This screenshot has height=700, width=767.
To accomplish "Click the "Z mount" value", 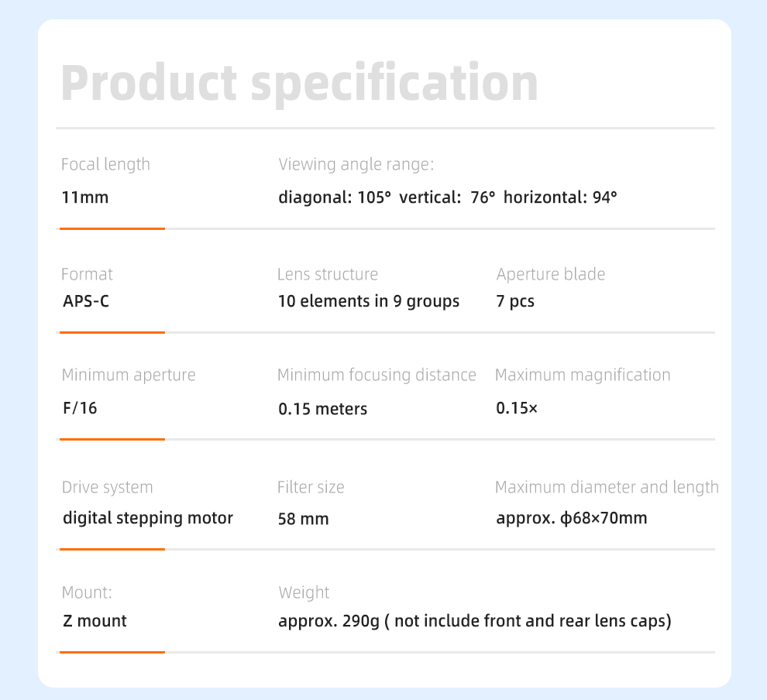I will (95, 621).
